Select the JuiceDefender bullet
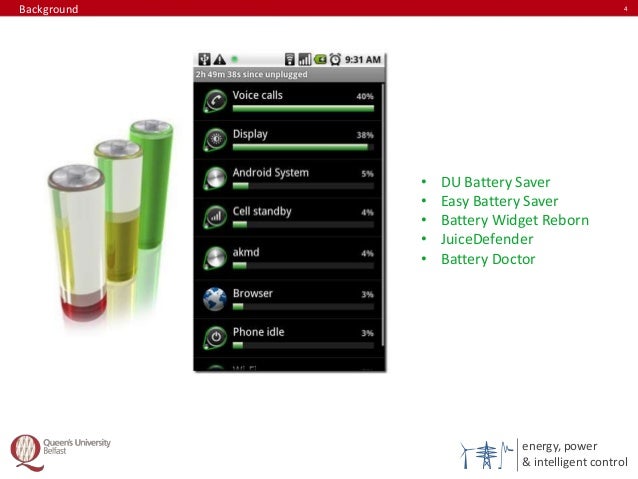The image size is (638, 479). tap(487, 239)
